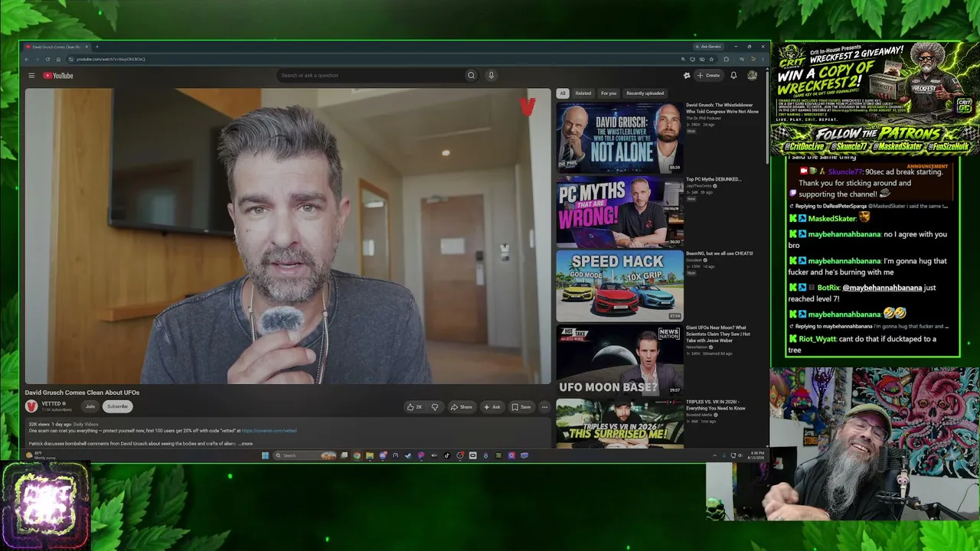Viewport: 980px width, 551px height.
Task: Select the For you filter chip
Action: click(x=609, y=93)
